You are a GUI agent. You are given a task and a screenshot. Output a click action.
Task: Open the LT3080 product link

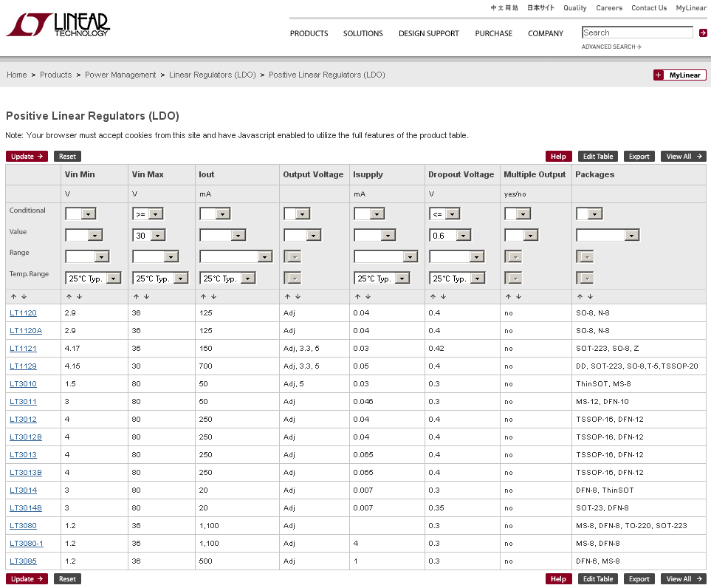click(x=23, y=526)
